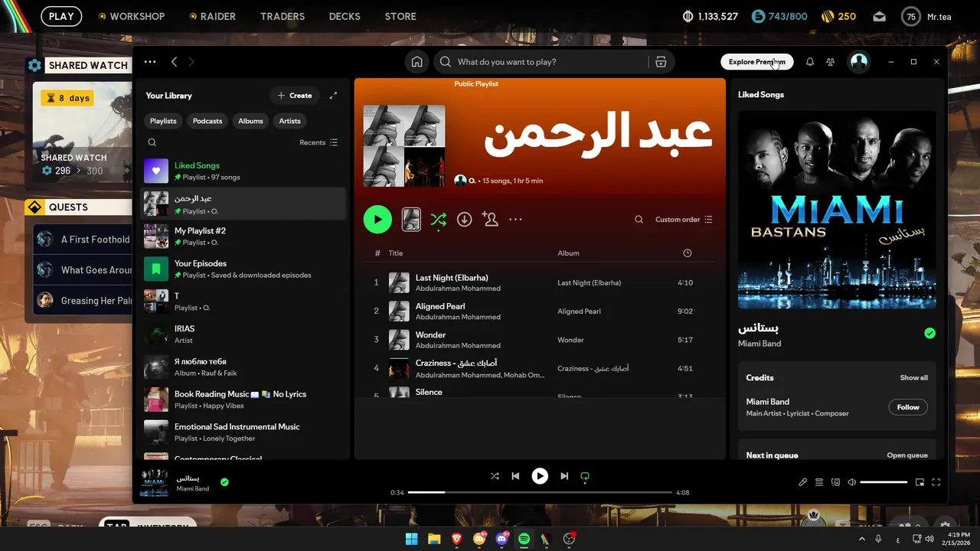Open Book Reading Music playlist
Screen dimensions: 980x551
(x=243, y=399)
